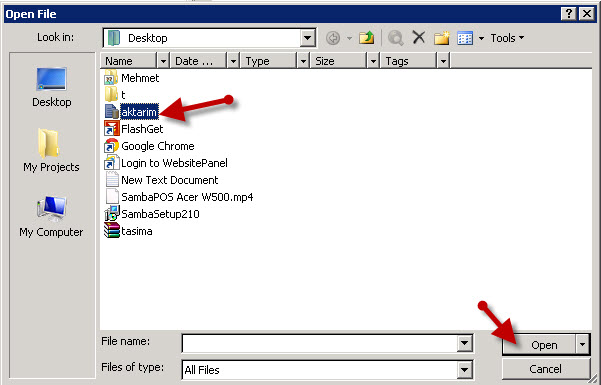Open the Files of type combo box
Screen dimensions: 601x385
pyautogui.click(x=327, y=370)
